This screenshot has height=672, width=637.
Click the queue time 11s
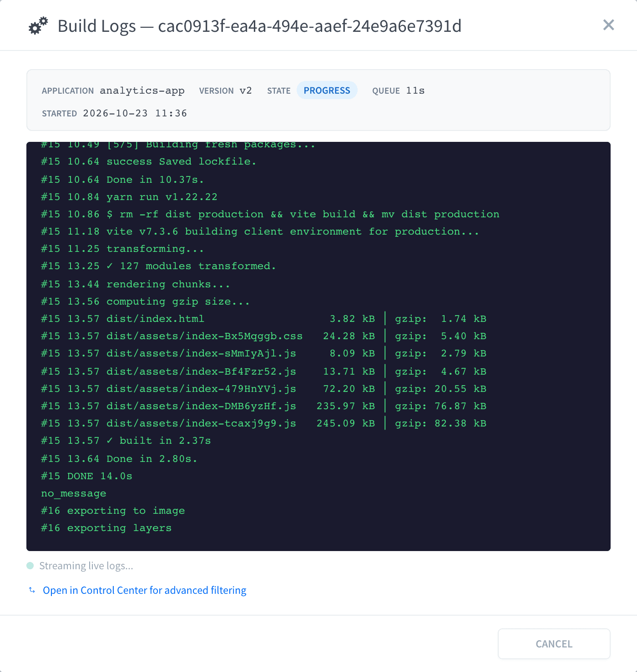coord(415,90)
